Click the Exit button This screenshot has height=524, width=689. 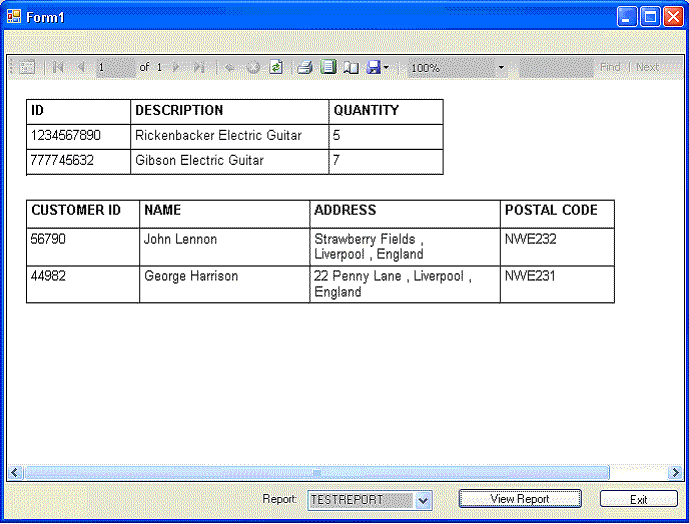(638, 499)
